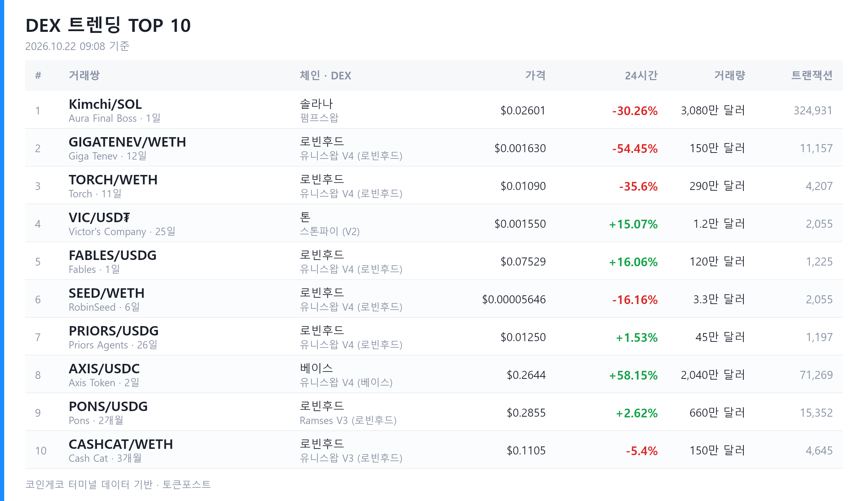The height and width of the screenshot is (501, 868).
Task: Click the 24시간 column header
Action: (641, 75)
